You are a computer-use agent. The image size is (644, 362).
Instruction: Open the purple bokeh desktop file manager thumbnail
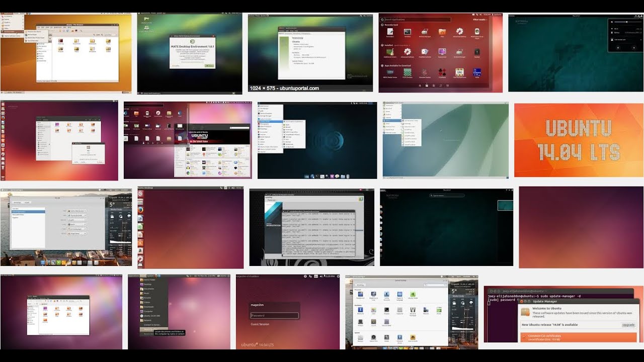coord(61,312)
